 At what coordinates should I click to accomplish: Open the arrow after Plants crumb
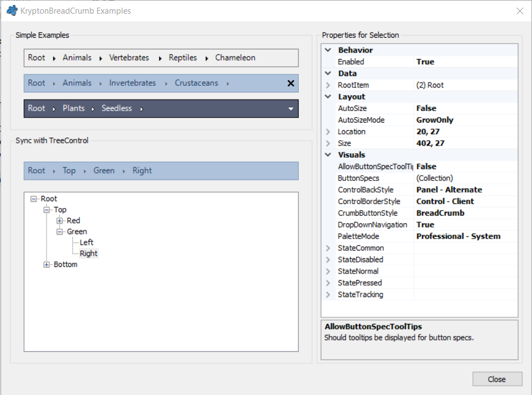(x=92, y=109)
